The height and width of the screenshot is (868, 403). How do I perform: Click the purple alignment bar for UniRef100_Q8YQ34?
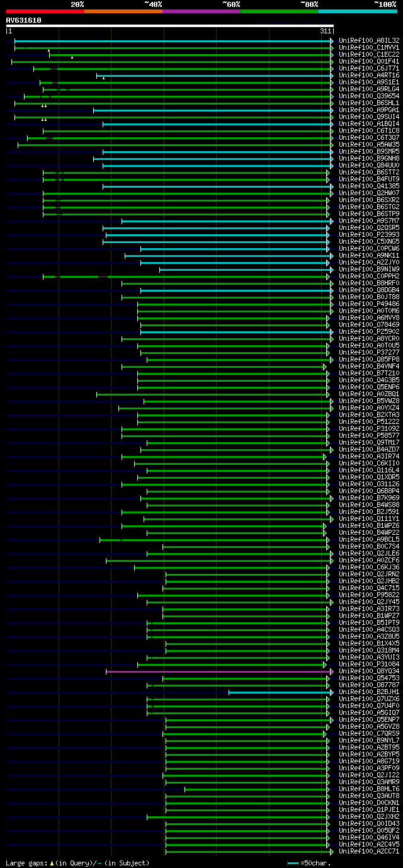pyautogui.click(x=218, y=671)
